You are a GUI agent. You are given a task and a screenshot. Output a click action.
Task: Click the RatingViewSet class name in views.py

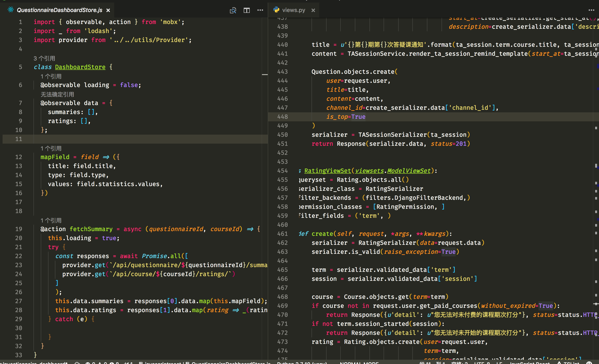327,171
